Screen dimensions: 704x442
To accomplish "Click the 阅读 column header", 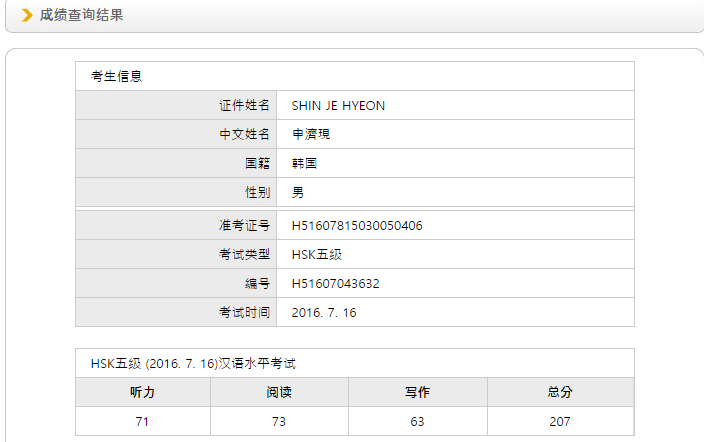I will tap(279, 392).
